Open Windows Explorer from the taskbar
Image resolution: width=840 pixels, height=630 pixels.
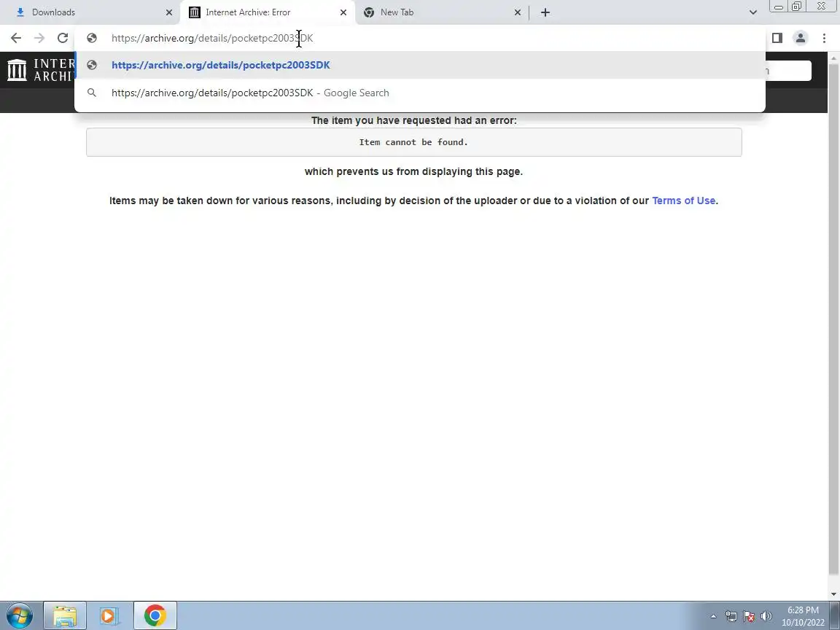coord(65,615)
